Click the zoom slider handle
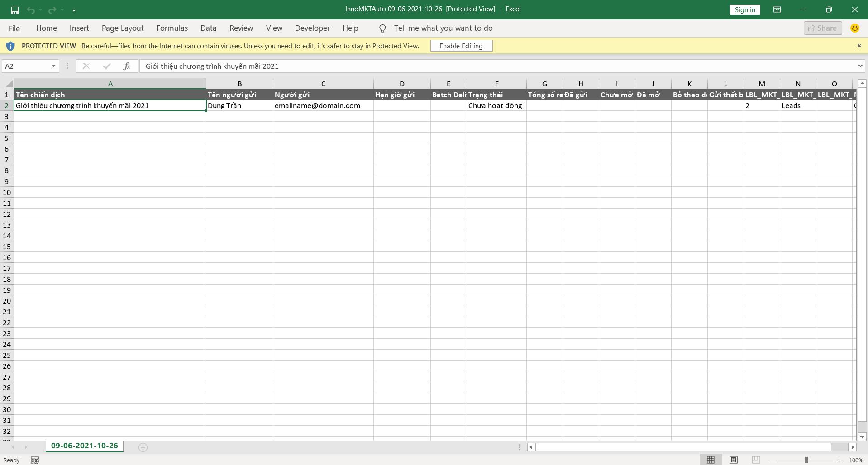The image size is (868, 465). [x=806, y=460]
